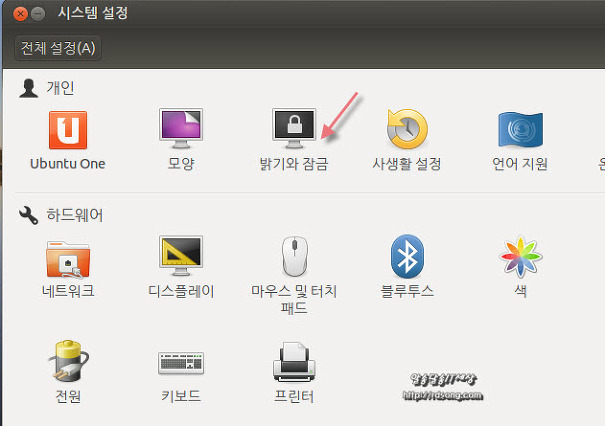Minimize the system settings window

(x=39, y=15)
